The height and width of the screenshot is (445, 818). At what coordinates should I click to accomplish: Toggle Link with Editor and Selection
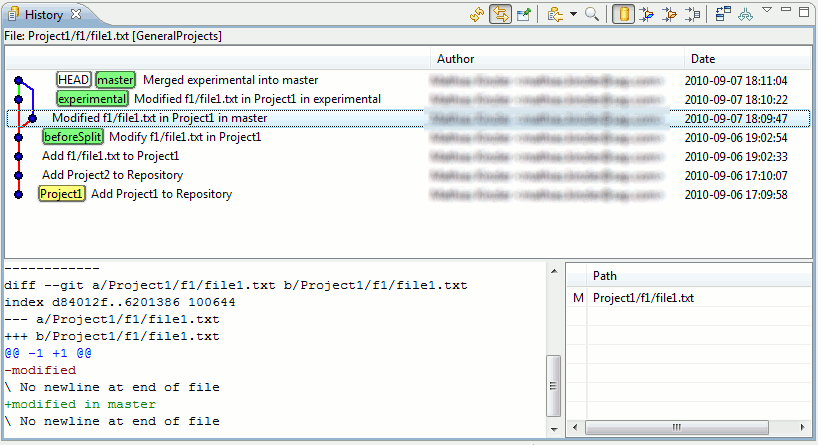pyautogui.click(x=500, y=15)
